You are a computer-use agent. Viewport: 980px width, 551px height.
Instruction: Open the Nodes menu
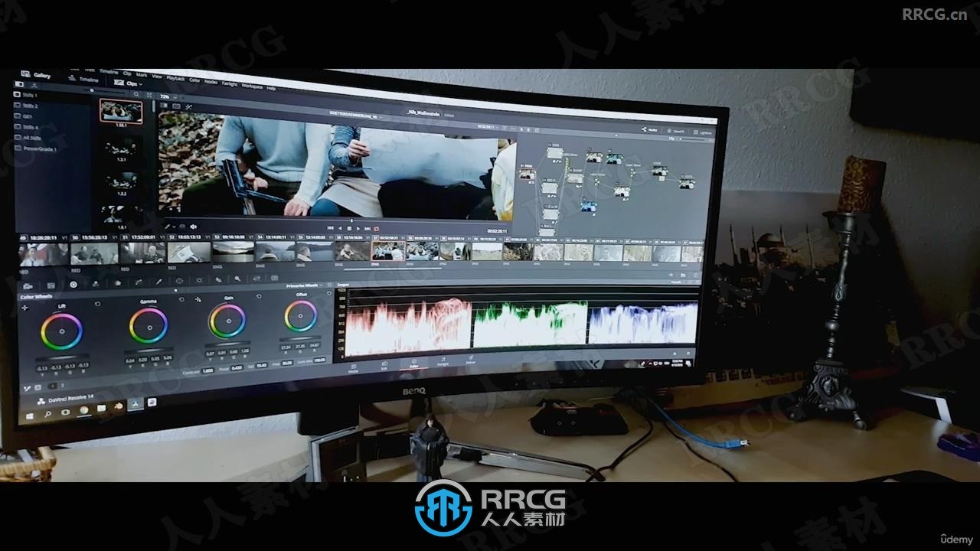tap(211, 82)
